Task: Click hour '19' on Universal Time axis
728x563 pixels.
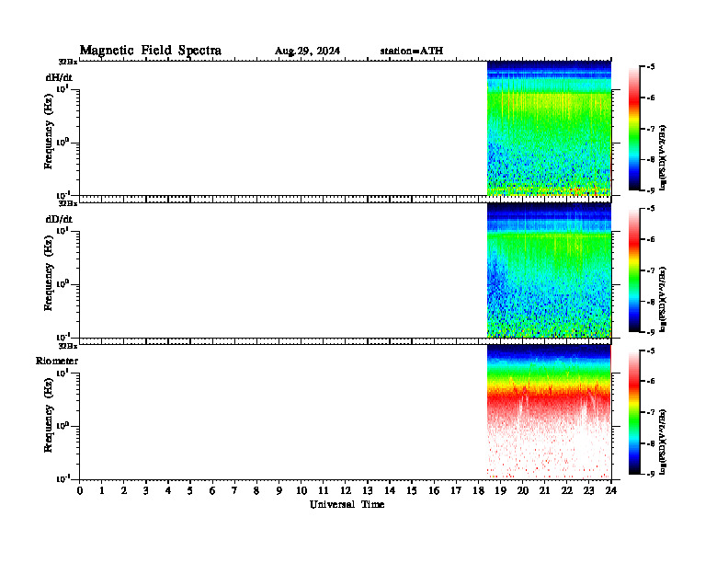Action: (x=500, y=491)
